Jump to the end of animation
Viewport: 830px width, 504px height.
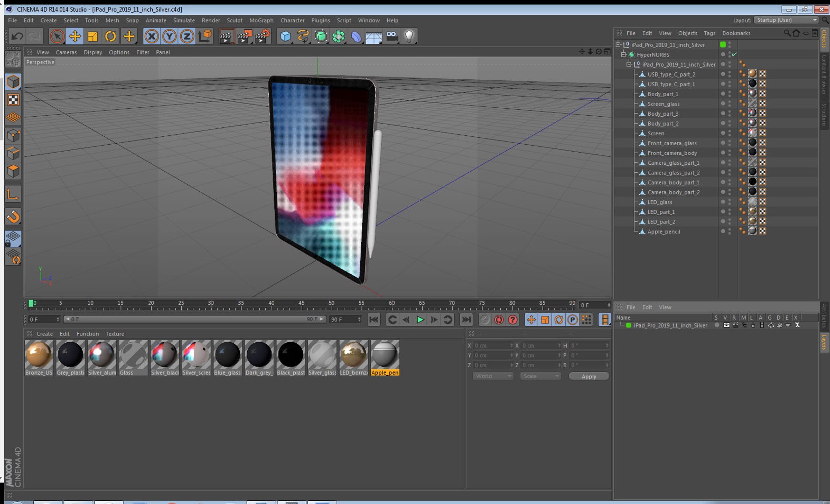466,320
